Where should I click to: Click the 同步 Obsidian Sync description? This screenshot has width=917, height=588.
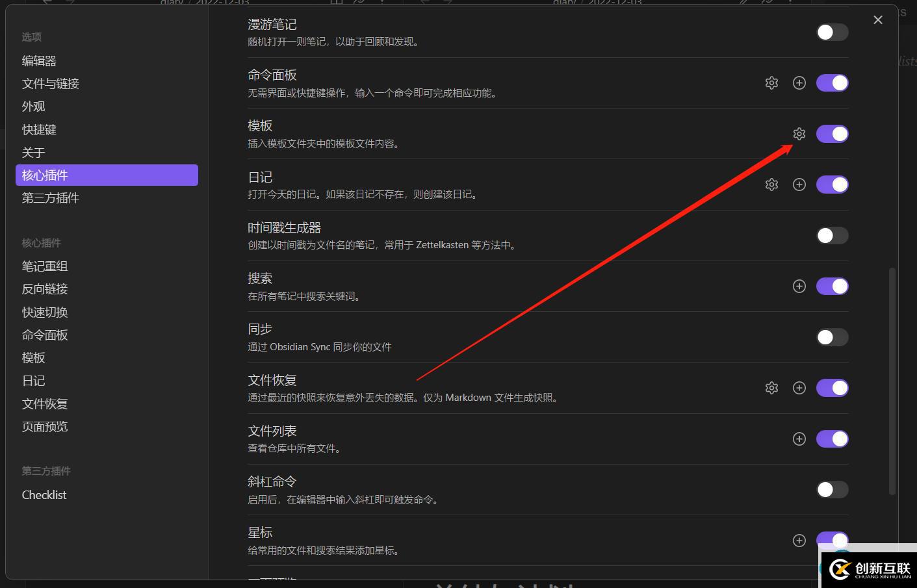point(319,347)
